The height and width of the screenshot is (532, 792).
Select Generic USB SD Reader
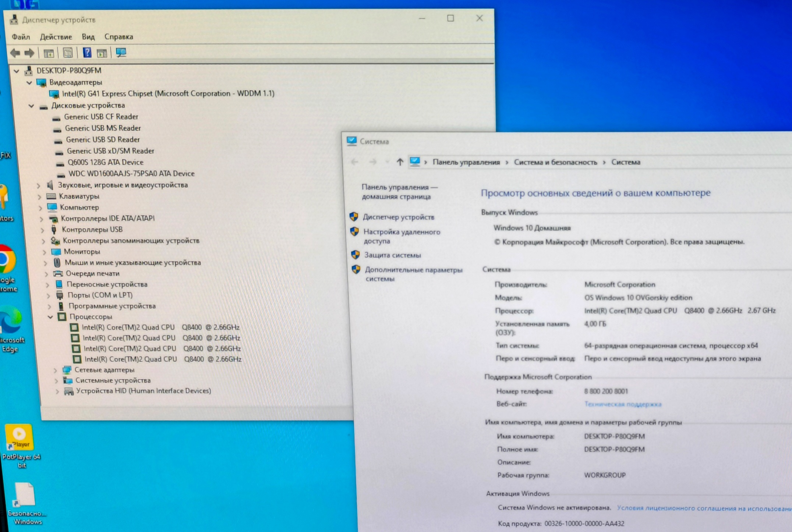pos(103,139)
